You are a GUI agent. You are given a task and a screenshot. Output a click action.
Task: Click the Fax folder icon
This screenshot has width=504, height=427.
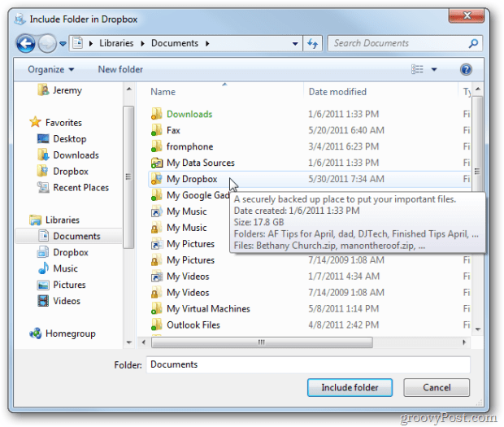pos(157,130)
